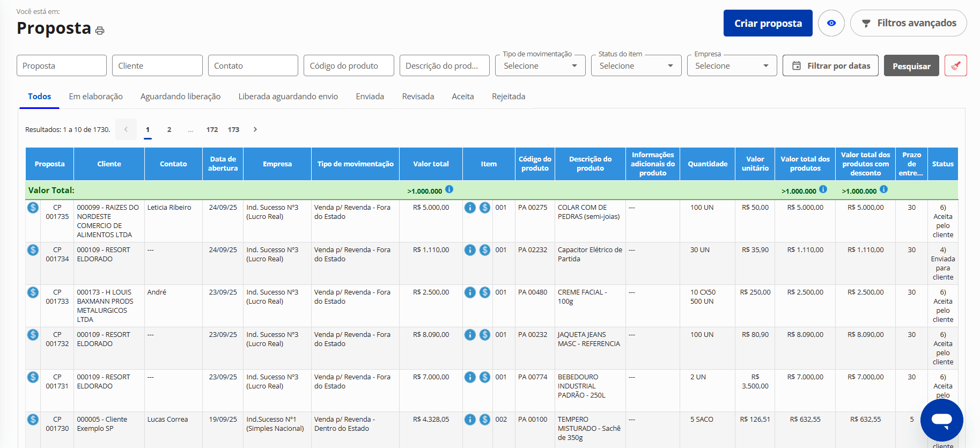Click item dollar icon in CP 001733 row
Image resolution: width=980 pixels, height=448 pixels.
(x=485, y=292)
